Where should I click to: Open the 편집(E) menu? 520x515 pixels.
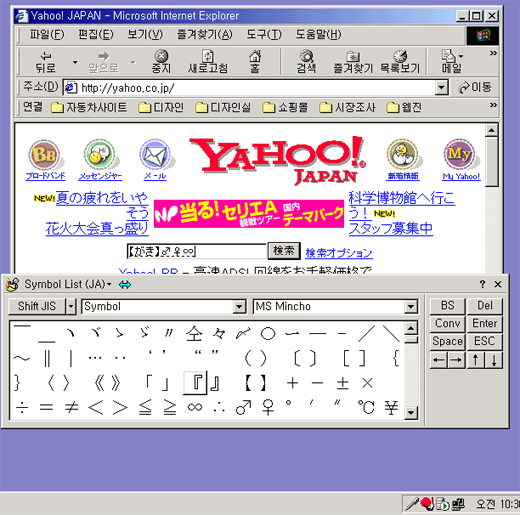pos(95,34)
